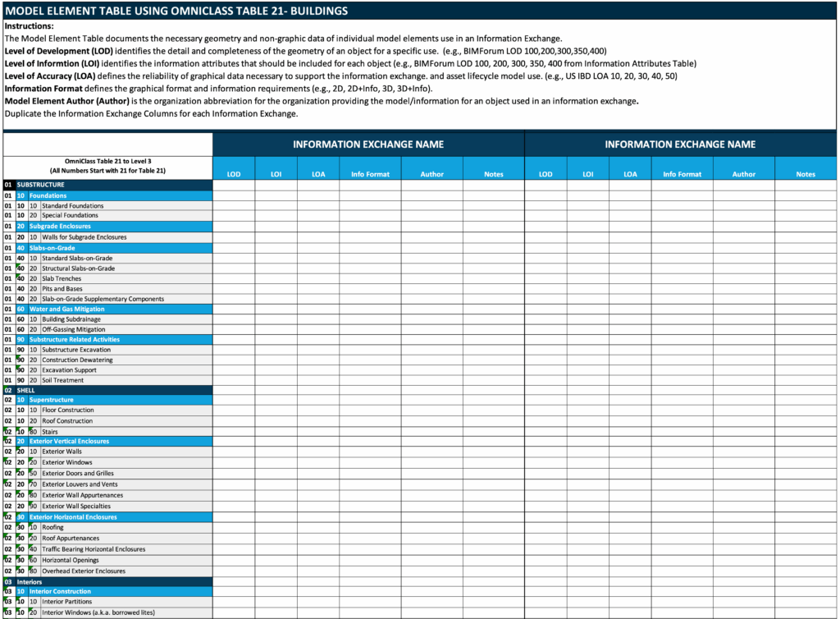Click the Info Format column header

click(369, 174)
